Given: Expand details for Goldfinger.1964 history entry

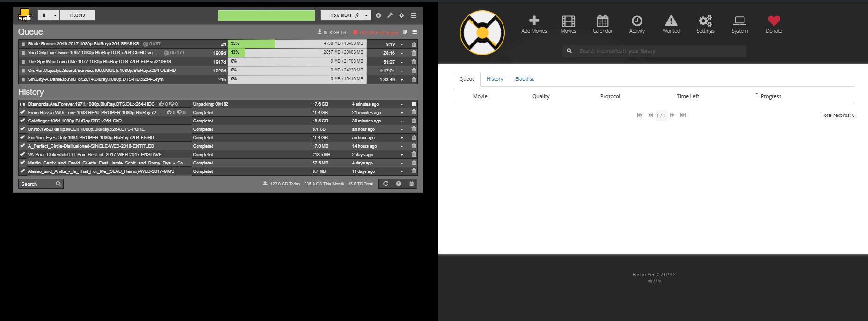Looking at the screenshot, I should [x=402, y=121].
